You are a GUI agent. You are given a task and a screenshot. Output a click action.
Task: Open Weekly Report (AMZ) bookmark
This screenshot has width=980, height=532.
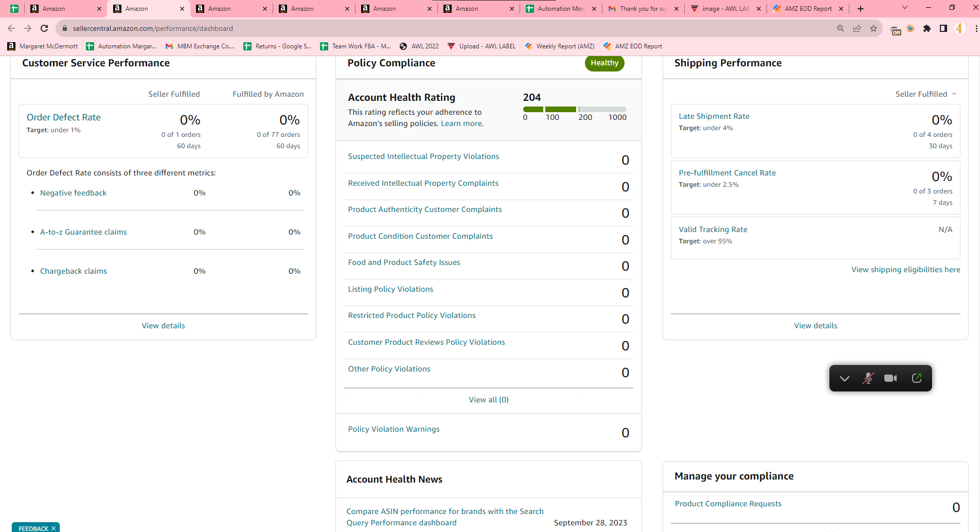click(559, 46)
